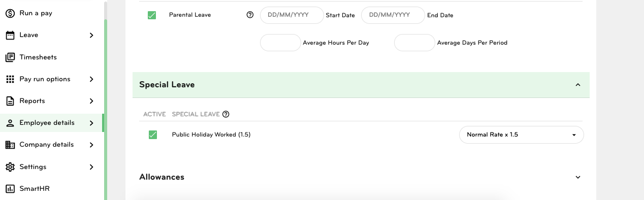Viewport: 644px width, 200px height.
Task: Click the Allowances section title
Action: [x=162, y=177]
